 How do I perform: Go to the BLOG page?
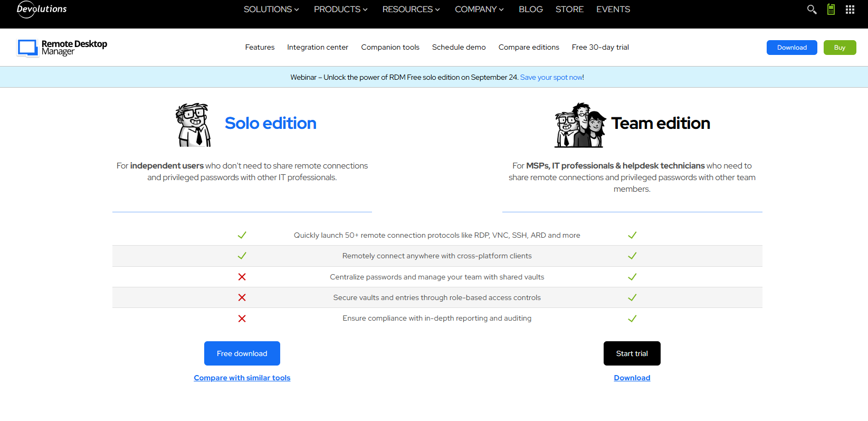[531, 10]
